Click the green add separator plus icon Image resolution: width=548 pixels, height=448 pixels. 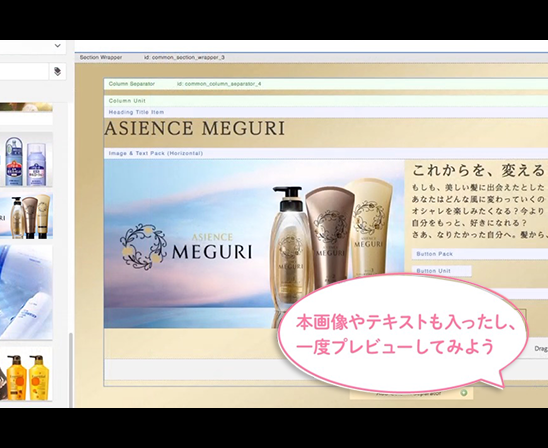pos(464,393)
